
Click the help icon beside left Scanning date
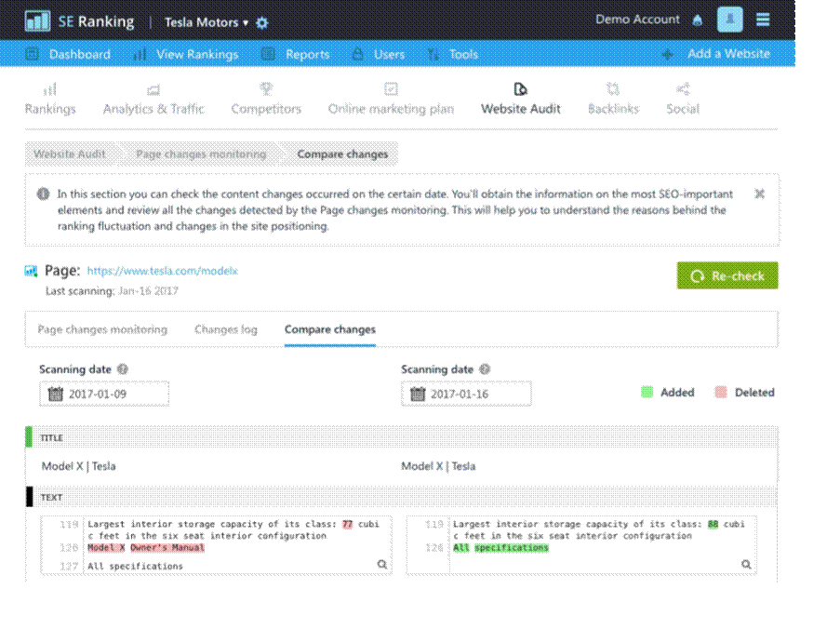[x=123, y=369]
